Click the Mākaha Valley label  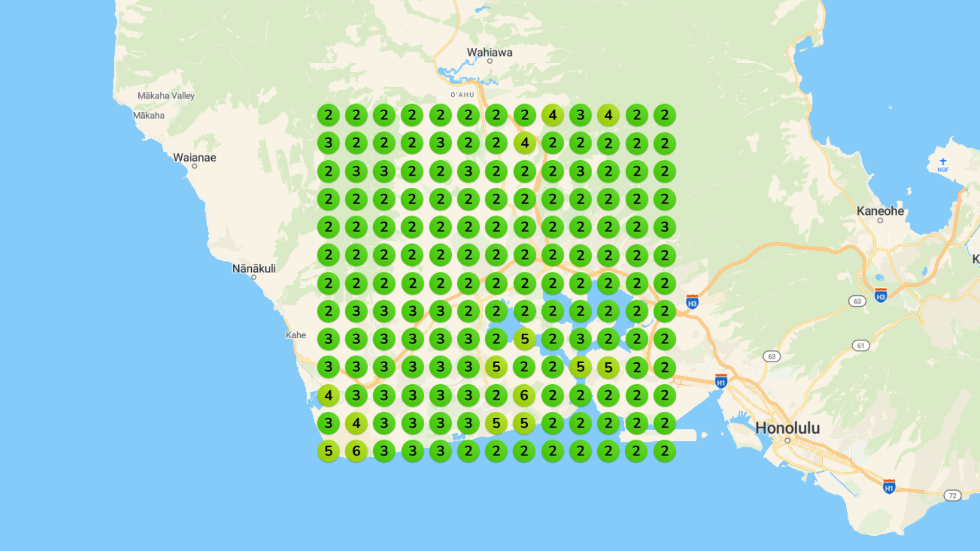coord(166,95)
